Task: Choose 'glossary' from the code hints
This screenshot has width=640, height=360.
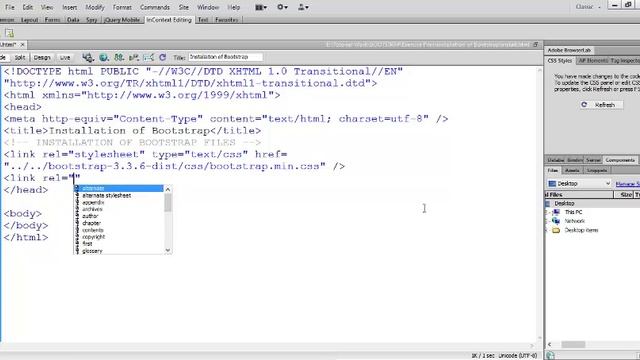Action: (119, 251)
